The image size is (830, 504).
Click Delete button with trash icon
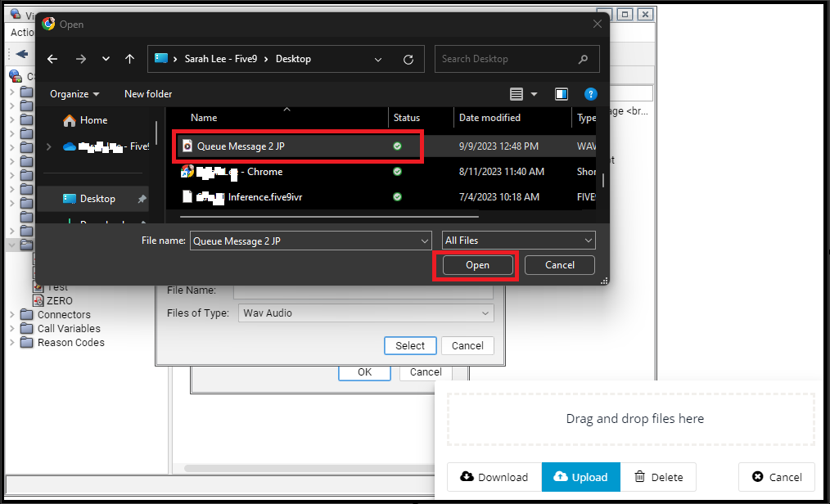tap(658, 477)
